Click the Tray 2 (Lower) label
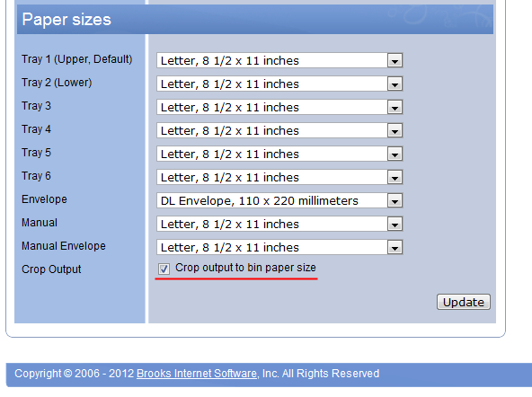Screen dimensions: 532x397 (57, 83)
